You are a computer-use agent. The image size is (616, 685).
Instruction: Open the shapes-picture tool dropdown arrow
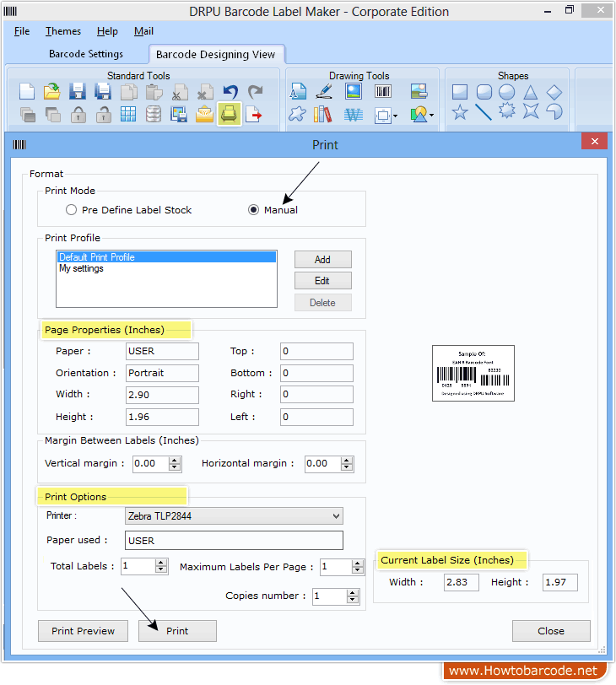tap(432, 116)
